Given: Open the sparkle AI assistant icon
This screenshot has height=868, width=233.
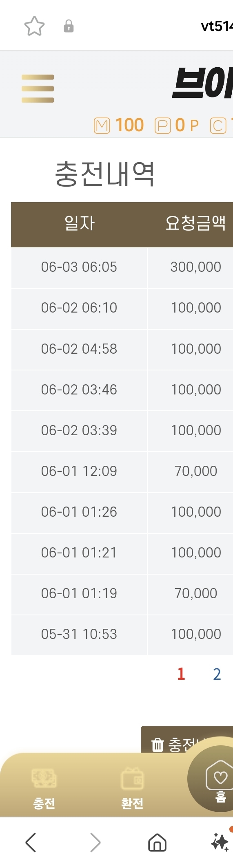Looking at the screenshot, I should (220, 842).
